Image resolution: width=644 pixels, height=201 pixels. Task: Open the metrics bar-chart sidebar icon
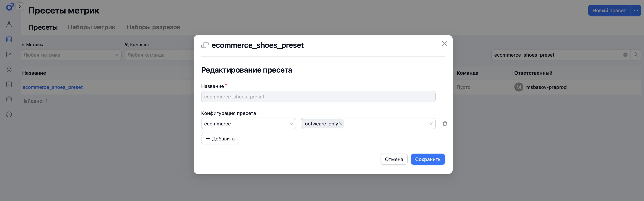tap(9, 39)
